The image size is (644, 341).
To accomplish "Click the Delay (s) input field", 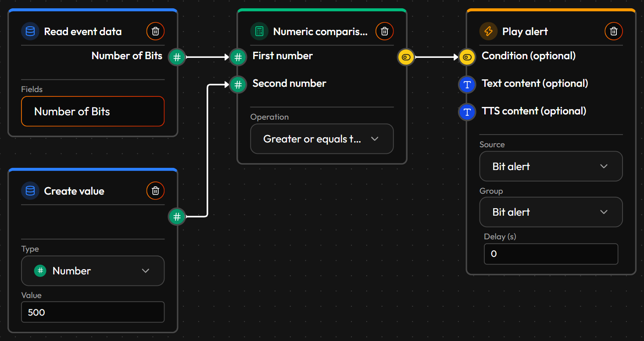I will point(551,254).
